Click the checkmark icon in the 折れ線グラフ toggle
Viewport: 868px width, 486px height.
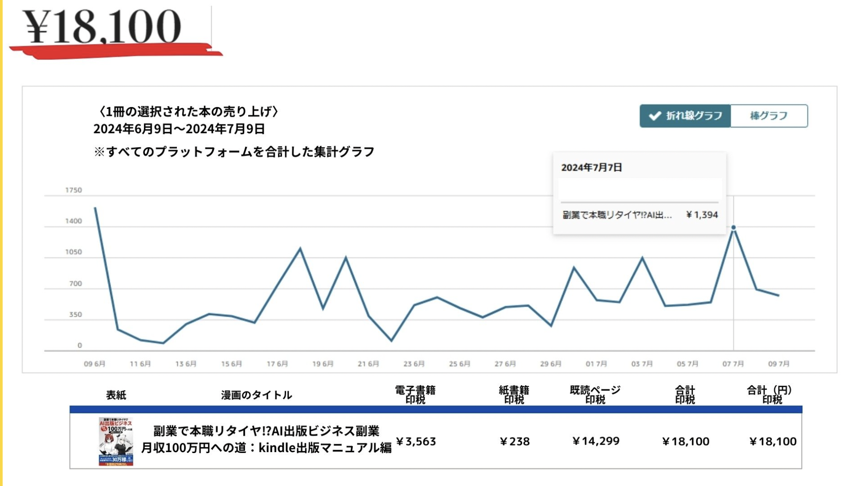655,116
